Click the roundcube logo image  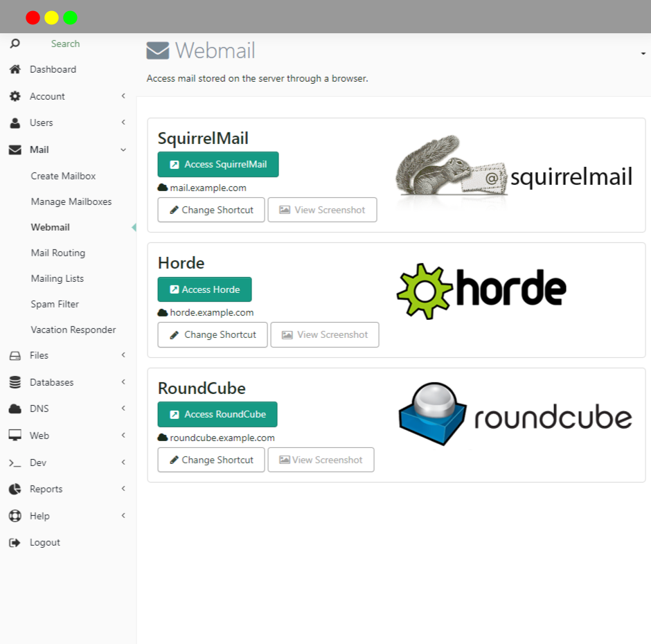[515, 414]
